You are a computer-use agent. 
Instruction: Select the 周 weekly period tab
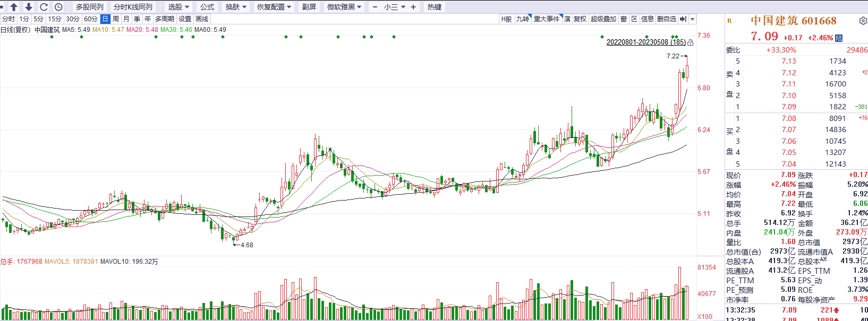point(116,19)
